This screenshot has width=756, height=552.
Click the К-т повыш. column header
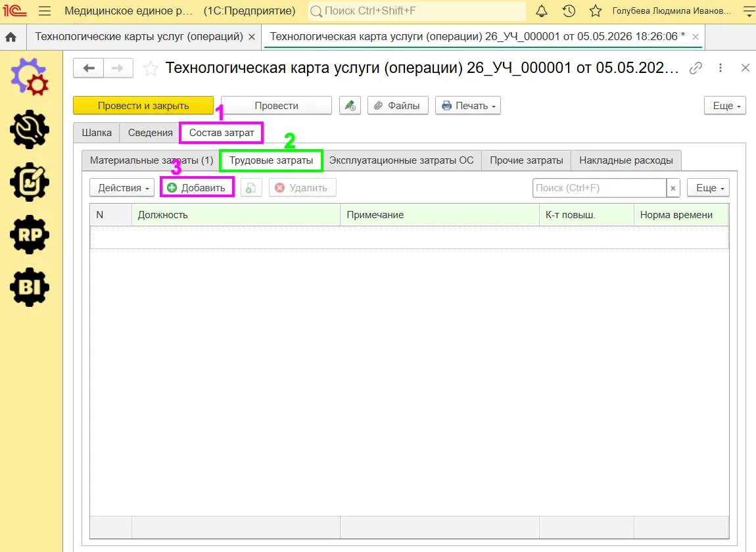click(x=586, y=215)
